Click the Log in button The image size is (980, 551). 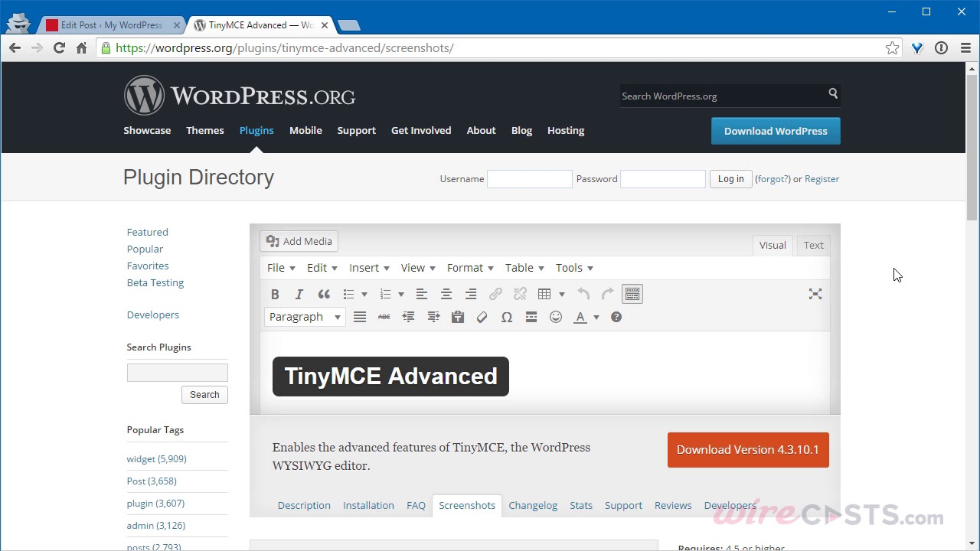point(730,178)
